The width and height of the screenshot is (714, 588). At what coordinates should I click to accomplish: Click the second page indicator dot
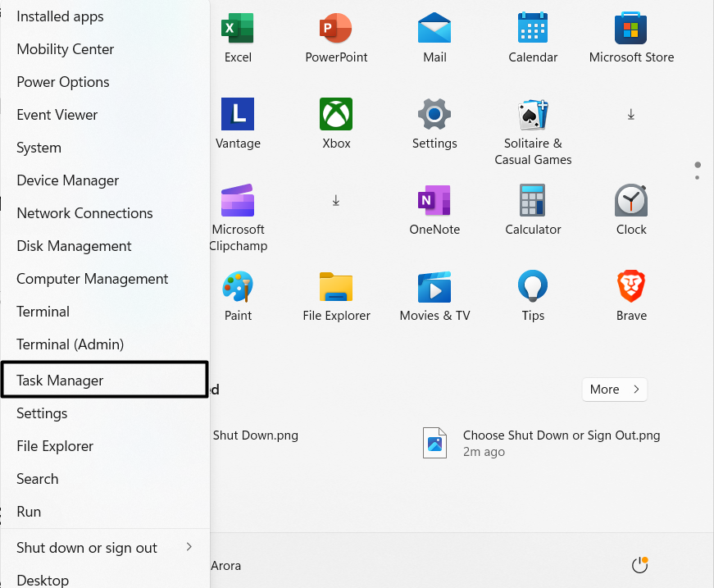point(698,177)
